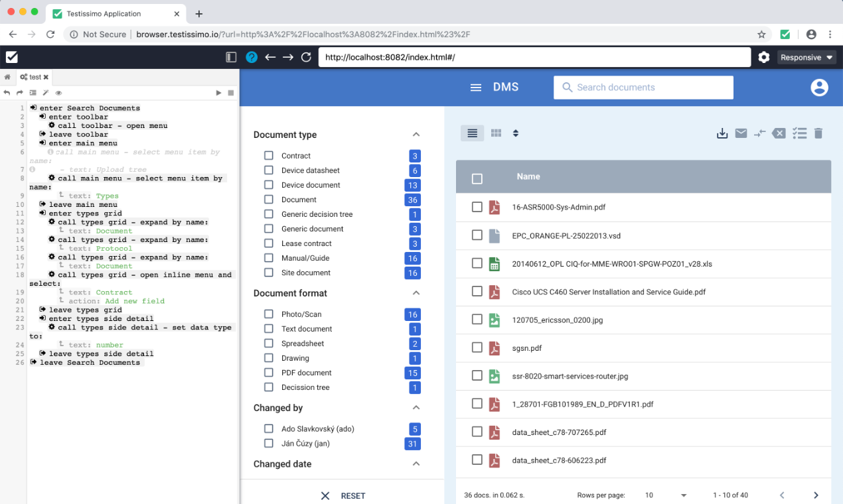Screen dimensions: 843x504
Task: Go back using Testissimo left arrow
Action: pyautogui.click(x=270, y=57)
